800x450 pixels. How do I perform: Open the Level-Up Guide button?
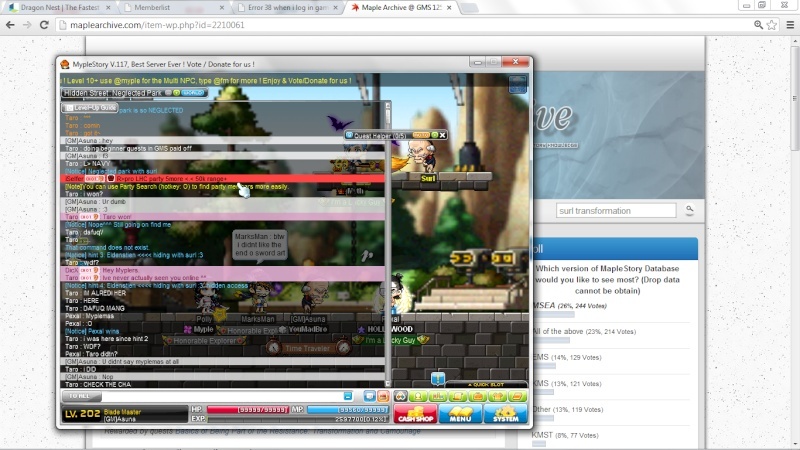click(90, 108)
